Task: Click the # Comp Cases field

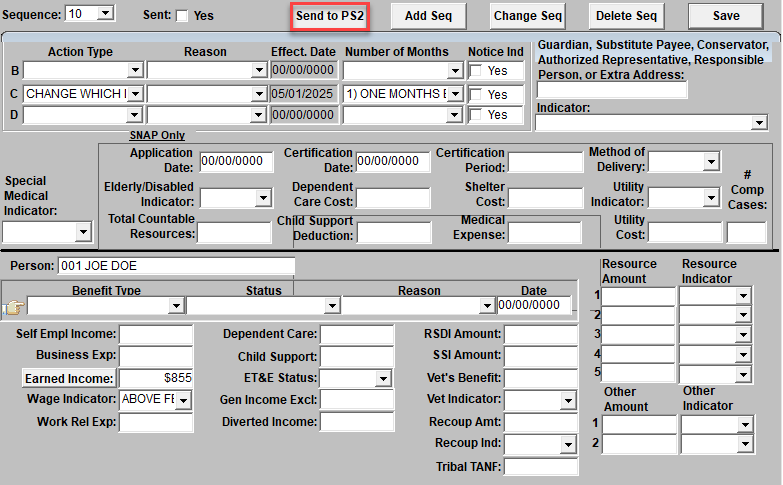Action: (x=747, y=233)
